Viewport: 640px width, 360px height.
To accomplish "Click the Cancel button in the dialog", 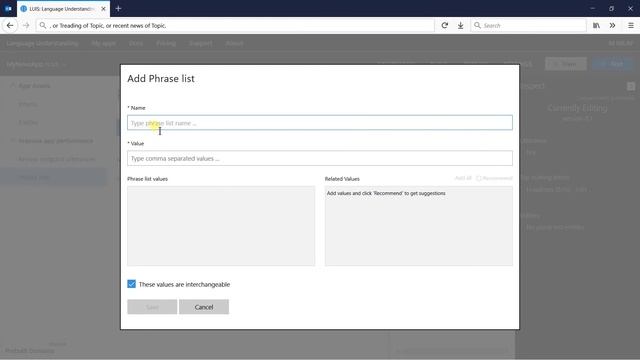I will tap(204, 307).
